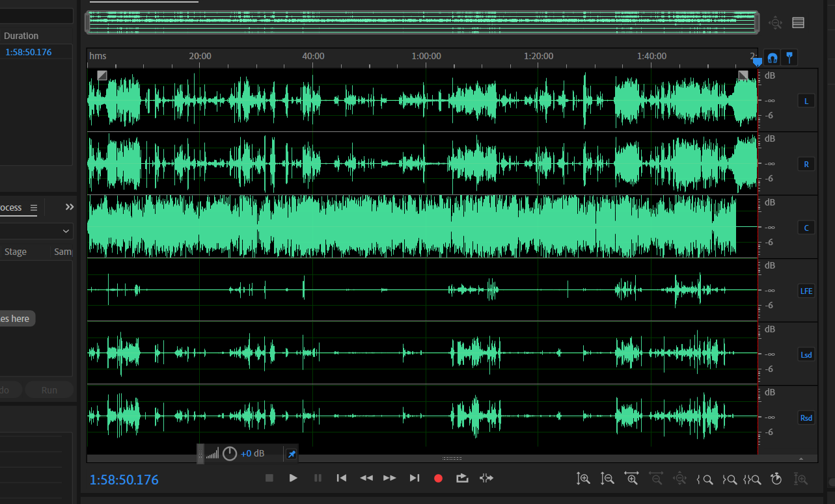Screen dimensions: 835x504
Task: Click the overview navigator waveform strip
Action: coord(423,22)
